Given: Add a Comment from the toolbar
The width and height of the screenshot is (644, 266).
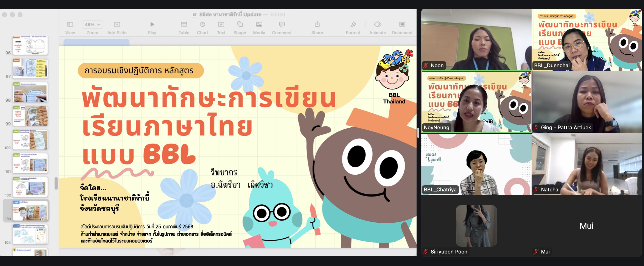Looking at the screenshot, I should click(x=282, y=28).
